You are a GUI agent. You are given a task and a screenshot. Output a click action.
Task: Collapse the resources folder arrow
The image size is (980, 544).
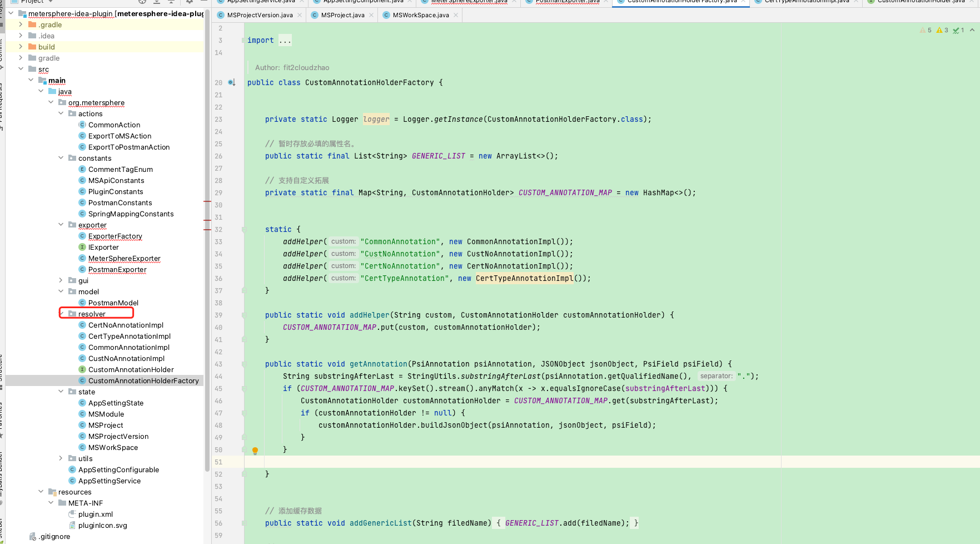[41, 492]
